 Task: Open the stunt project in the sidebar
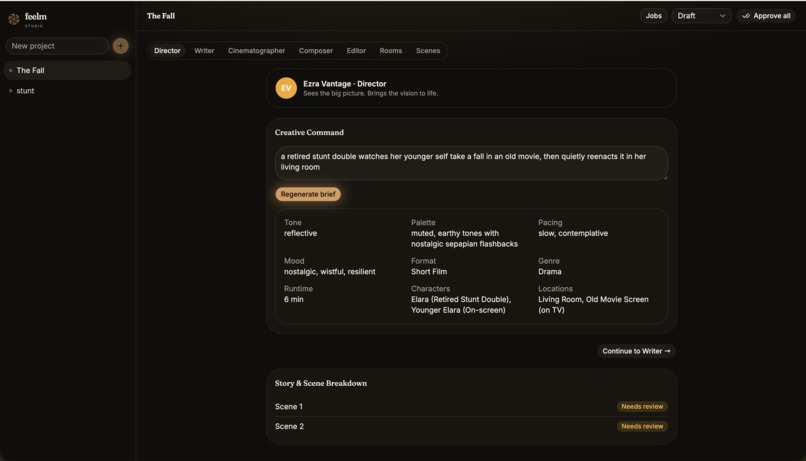[67, 91]
